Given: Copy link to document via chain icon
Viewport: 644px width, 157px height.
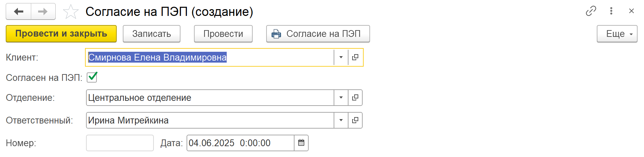Looking at the screenshot, I should pyautogui.click(x=591, y=11).
